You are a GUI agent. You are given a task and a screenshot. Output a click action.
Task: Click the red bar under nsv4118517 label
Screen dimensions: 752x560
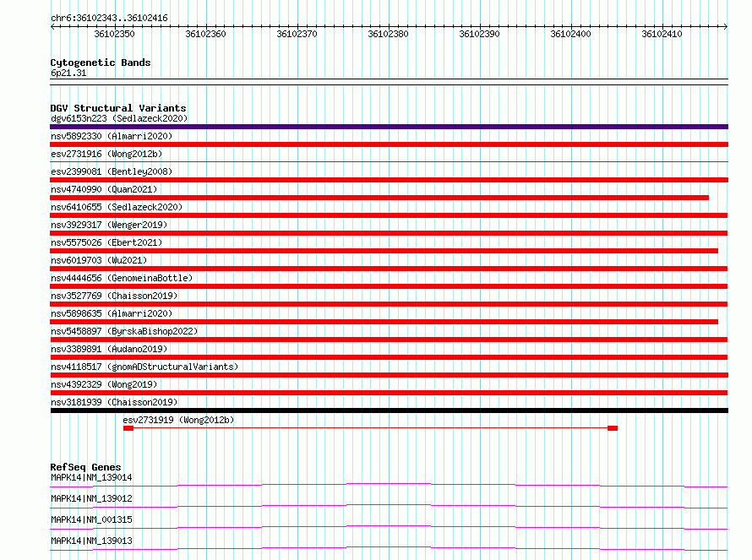[x=389, y=375]
